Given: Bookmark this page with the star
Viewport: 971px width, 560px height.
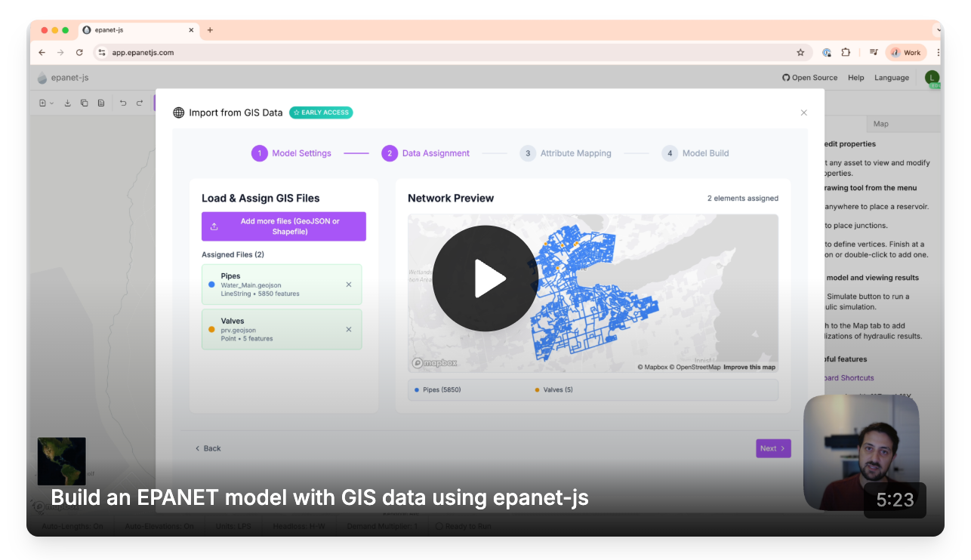Looking at the screenshot, I should click(800, 53).
